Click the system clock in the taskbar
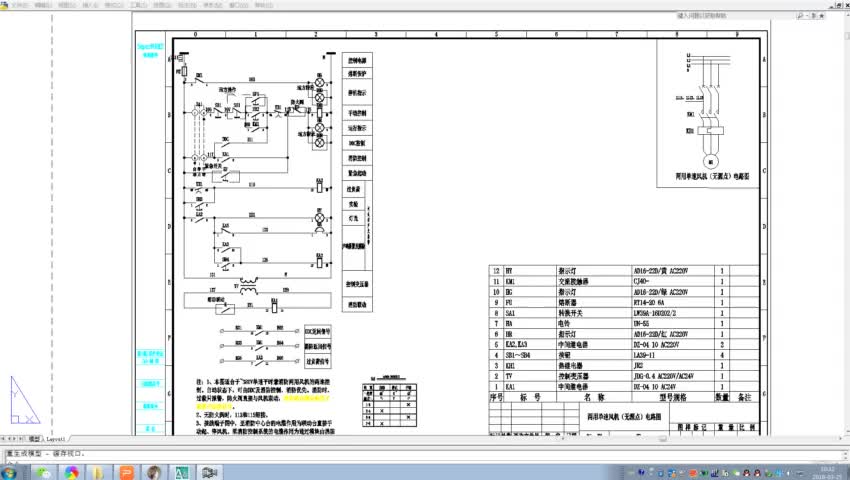The height and width of the screenshot is (480, 850). click(x=827, y=472)
